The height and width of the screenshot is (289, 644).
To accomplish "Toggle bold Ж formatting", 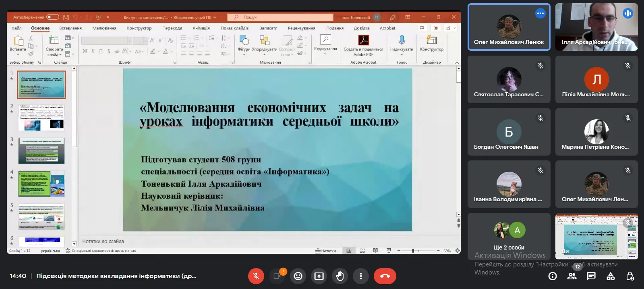I will (85, 51).
